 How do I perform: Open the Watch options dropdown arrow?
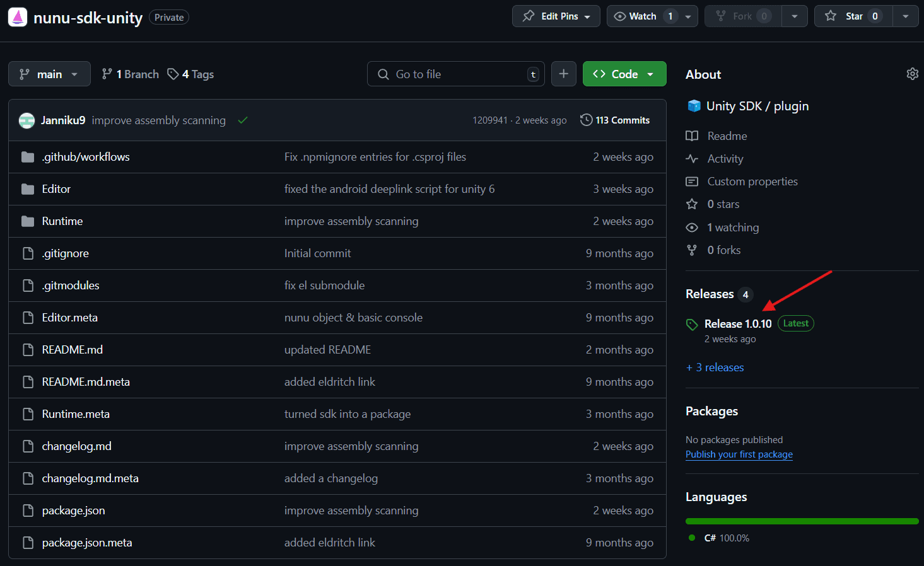pos(688,16)
